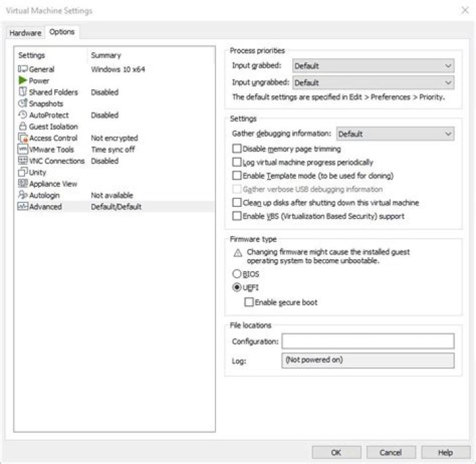Enable VBS support checkbox
Viewport: 476px width, 464px height.
coord(237,215)
